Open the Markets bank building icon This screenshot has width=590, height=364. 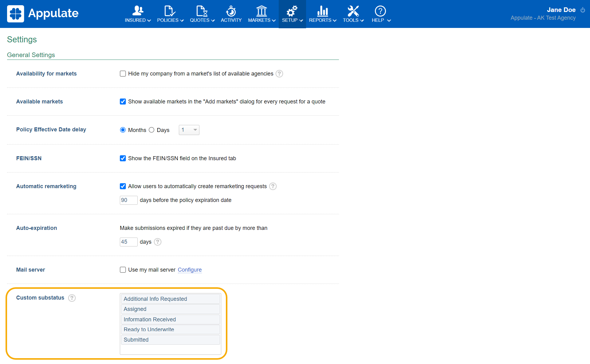tap(262, 11)
